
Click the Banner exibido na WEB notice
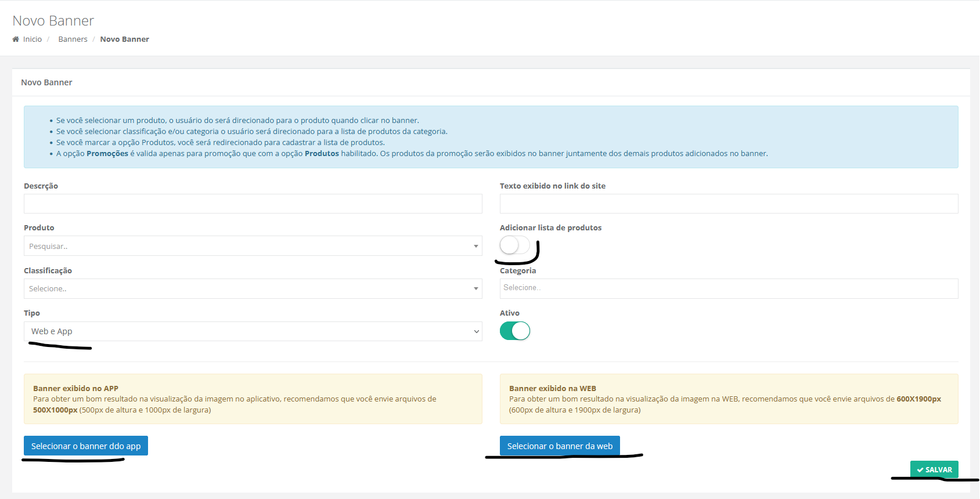click(729, 399)
